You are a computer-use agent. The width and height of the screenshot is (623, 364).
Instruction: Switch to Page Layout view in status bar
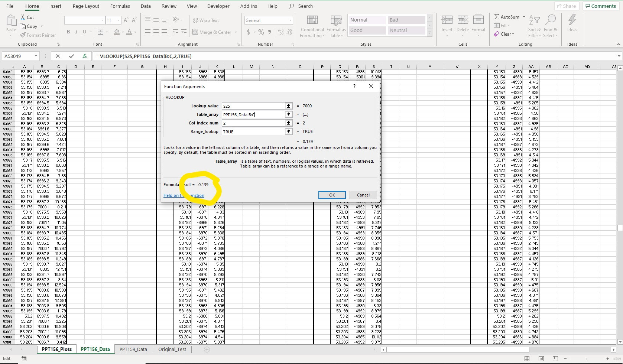tap(541, 358)
